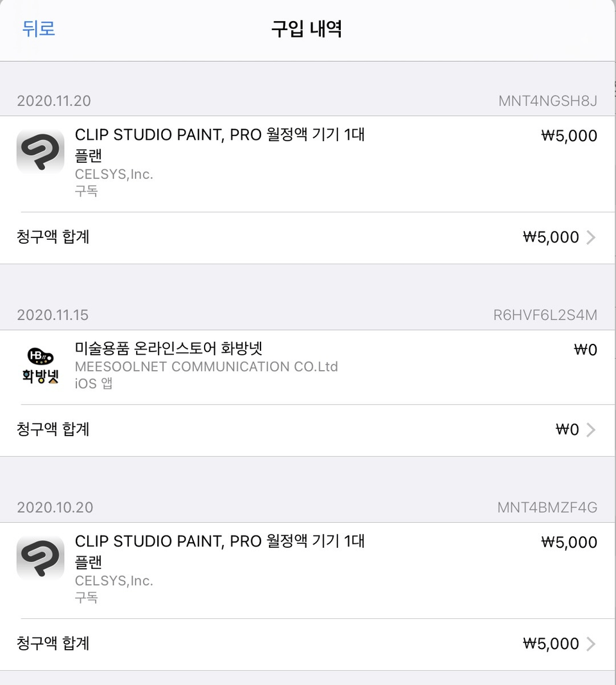The image size is (616, 685).
Task: Tap the 뒤로 back button
Action: pyautogui.click(x=38, y=29)
